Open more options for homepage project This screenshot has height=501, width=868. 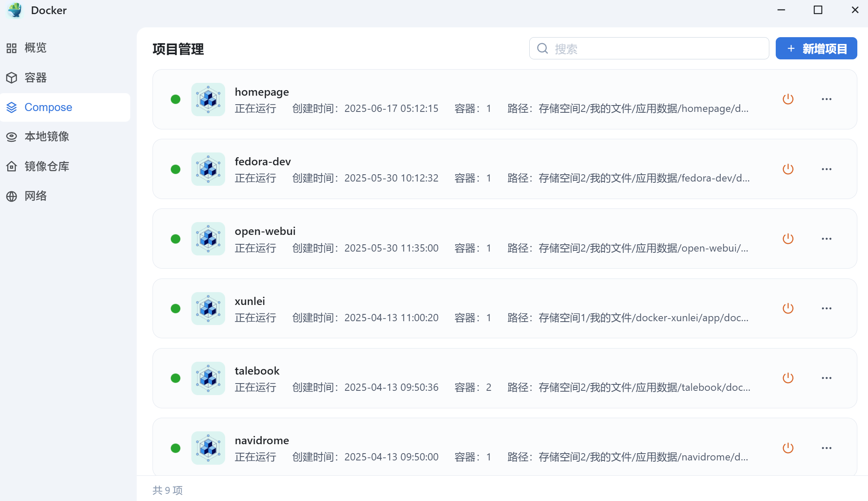827,99
